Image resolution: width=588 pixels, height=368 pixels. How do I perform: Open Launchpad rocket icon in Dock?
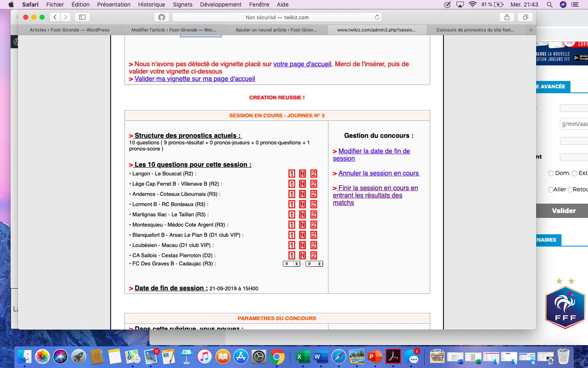pos(78,357)
